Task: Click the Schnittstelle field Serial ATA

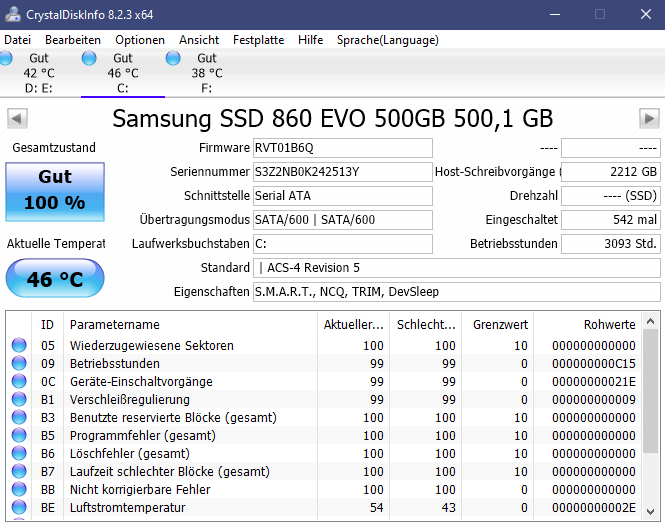Action: pyautogui.click(x=343, y=196)
